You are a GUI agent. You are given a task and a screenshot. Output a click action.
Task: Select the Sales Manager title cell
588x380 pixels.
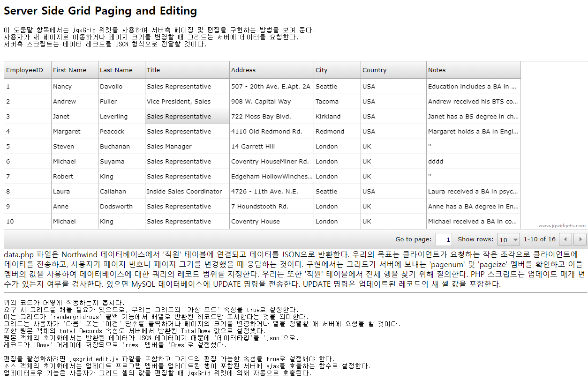click(x=187, y=147)
